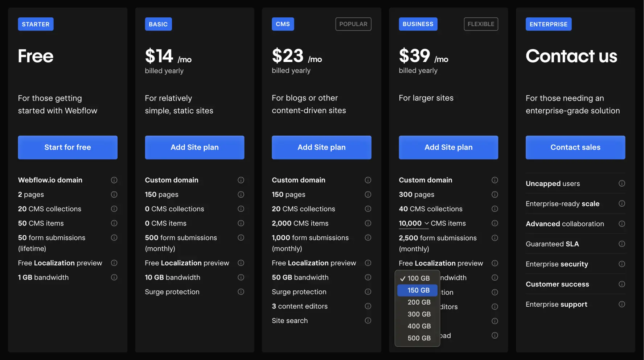644x360 pixels.
Task: Click the BUSINESS plan badge
Action: [418, 24]
